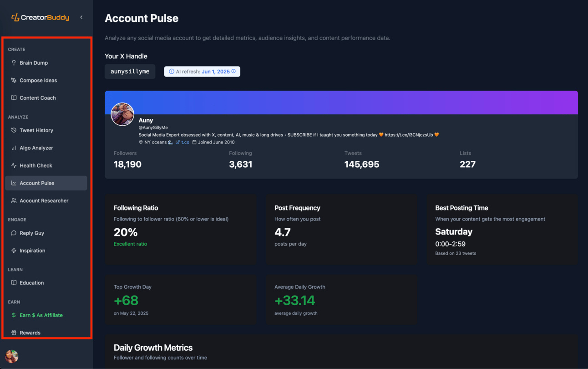Click the "Account Pulse" page heading
The height and width of the screenshot is (369, 588).
[142, 18]
